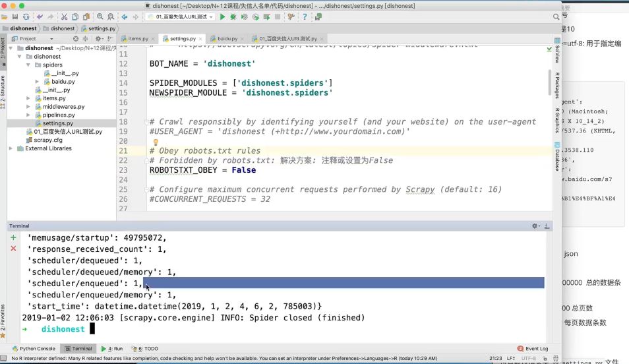
Task: Open a new terminal session with plus icon
Action: coord(13,237)
